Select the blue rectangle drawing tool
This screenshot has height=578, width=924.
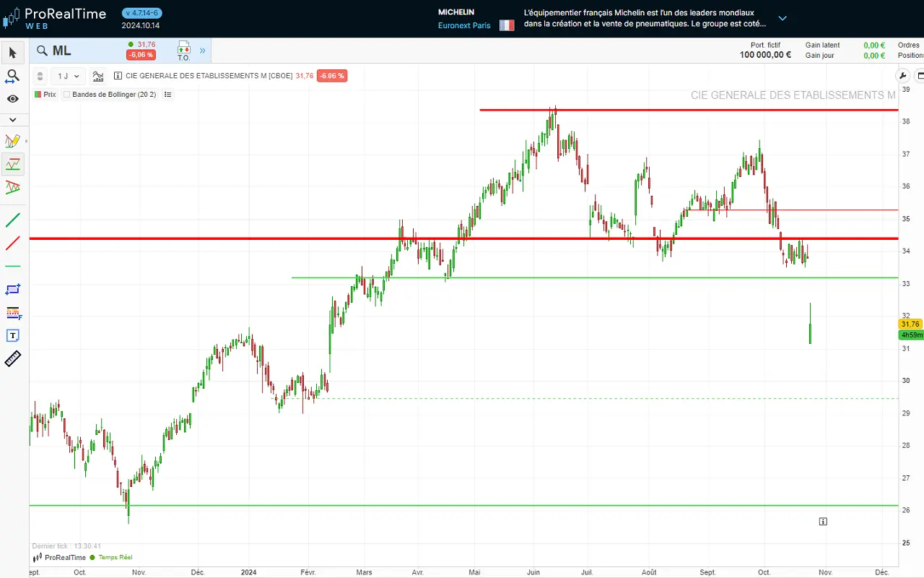pyautogui.click(x=13, y=289)
